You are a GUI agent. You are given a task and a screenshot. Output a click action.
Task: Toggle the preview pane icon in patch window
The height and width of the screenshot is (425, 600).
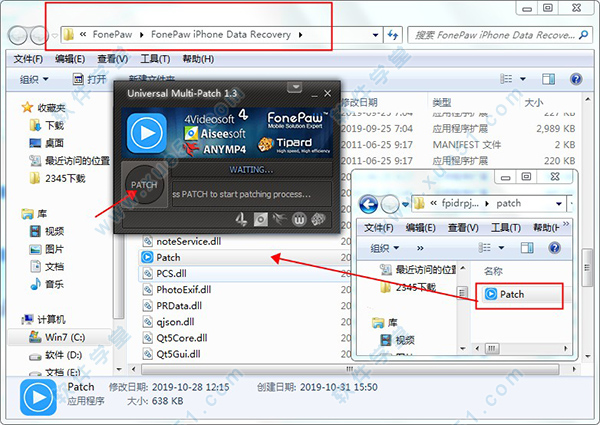(527, 248)
